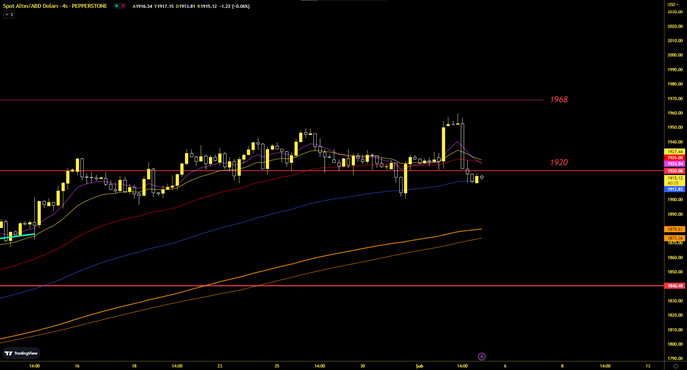Click the 1920.08 horizontal line price label
Screen dimensions: 687x370
(x=675, y=171)
